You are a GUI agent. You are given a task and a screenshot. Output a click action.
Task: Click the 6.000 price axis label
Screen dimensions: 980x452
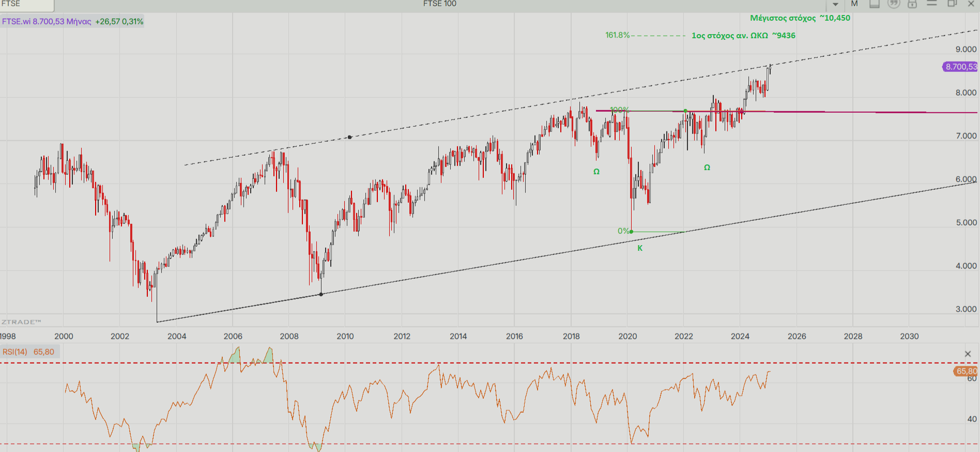click(x=966, y=179)
